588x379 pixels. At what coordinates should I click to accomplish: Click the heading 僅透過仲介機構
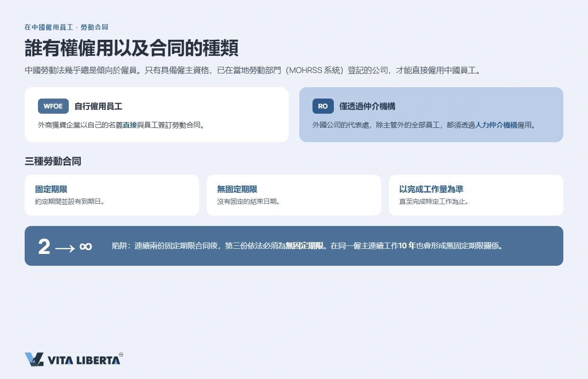click(x=367, y=106)
